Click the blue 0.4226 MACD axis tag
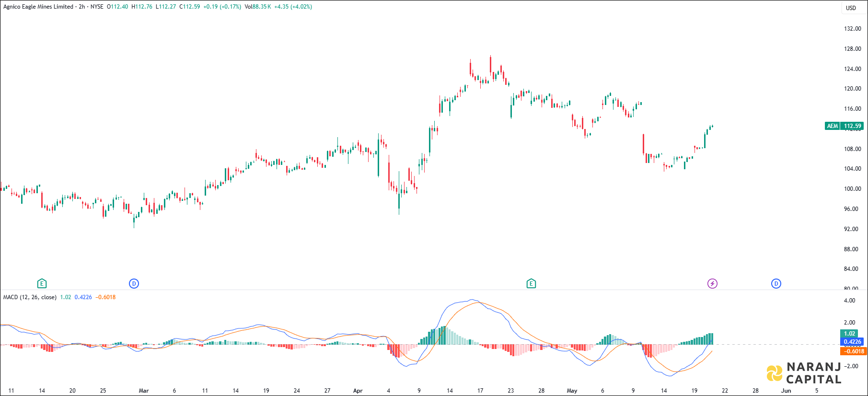868x396 pixels. coord(852,342)
